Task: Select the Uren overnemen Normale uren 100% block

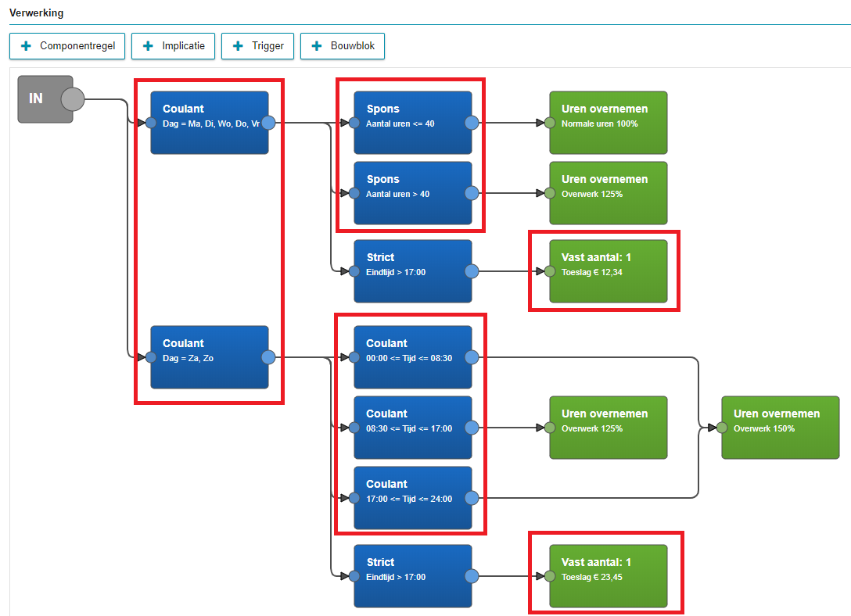Action: [x=609, y=123]
